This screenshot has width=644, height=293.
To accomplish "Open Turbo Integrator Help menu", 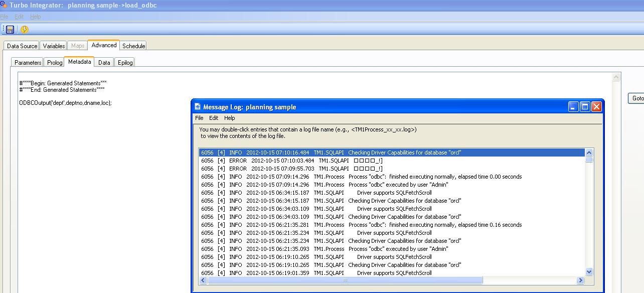I will pyautogui.click(x=35, y=17).
